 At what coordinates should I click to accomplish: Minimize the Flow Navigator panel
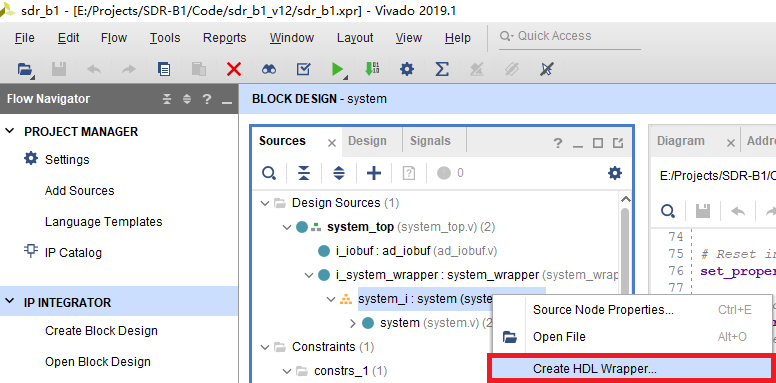[x=227, y=102]
